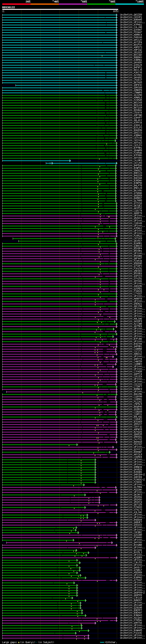Select hit UniRef100_Q3HVP7
This screenshot has width=146, height=644.
[x=131, y=118]
